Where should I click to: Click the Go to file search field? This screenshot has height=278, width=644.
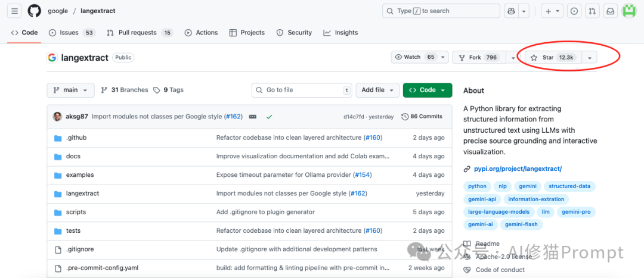pyautogui.click(x=302, y=90)
